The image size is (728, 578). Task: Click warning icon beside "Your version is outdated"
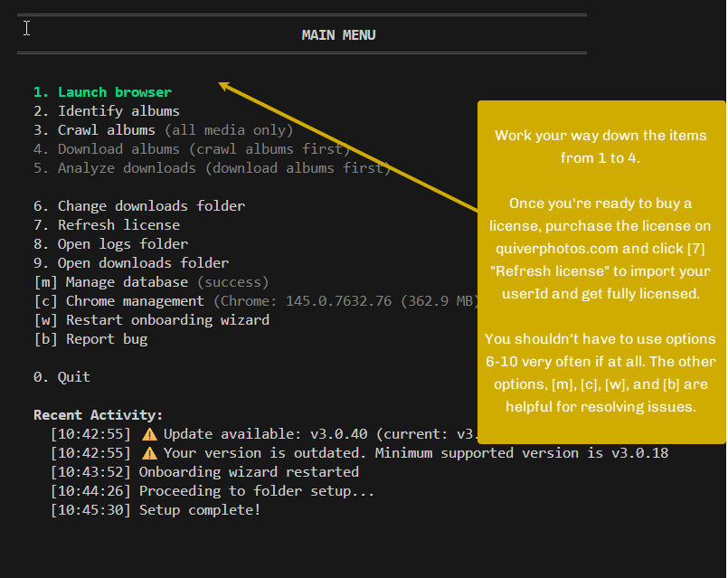point(149,453)
